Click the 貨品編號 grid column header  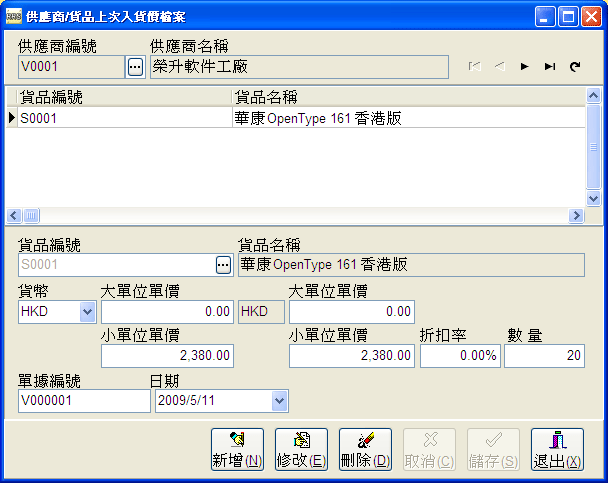pyautogui.click(x=124, y=97)
